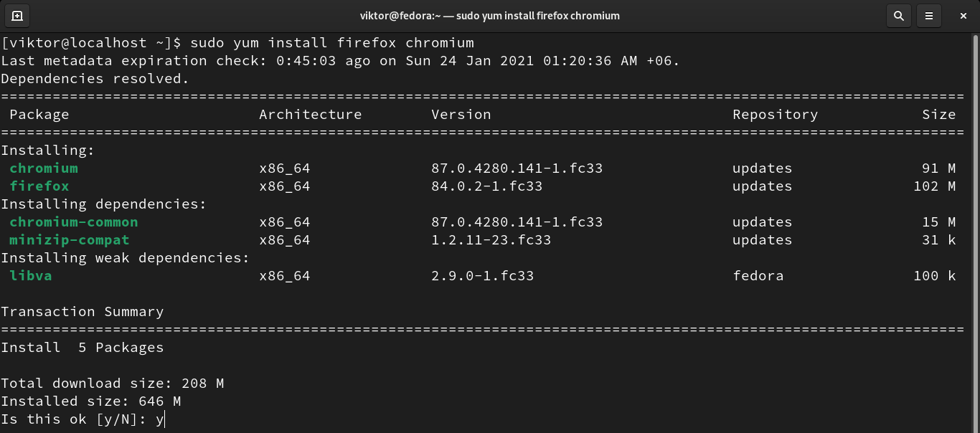This screenshot has height=433, width=980.
Task: Click the Version column header
Action: click(x=461, y=115)
